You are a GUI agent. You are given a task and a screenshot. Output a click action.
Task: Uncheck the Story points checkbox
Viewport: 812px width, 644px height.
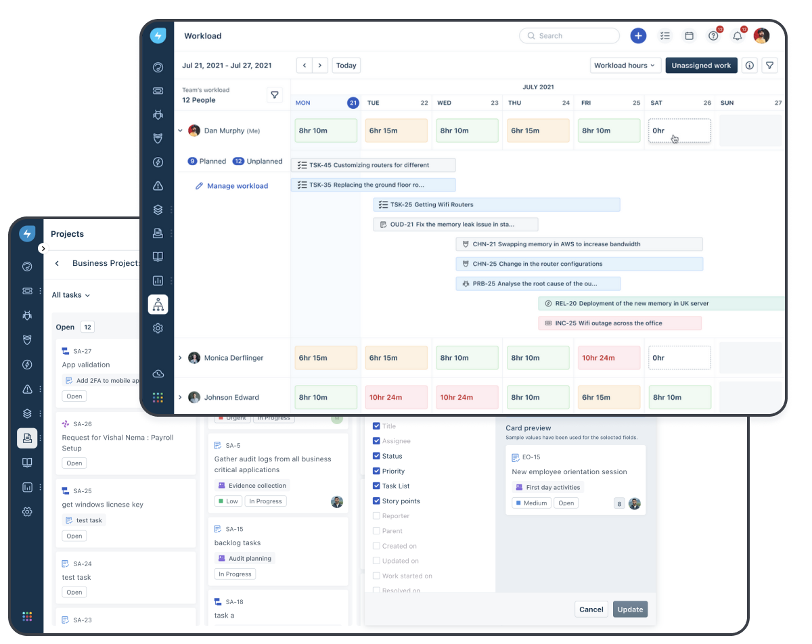click(376, 501)
